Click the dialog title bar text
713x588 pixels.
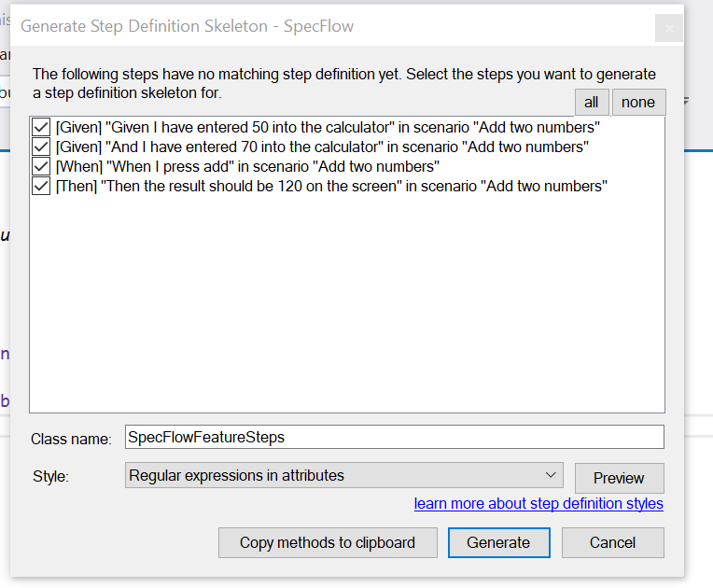[x=187, y=26]
